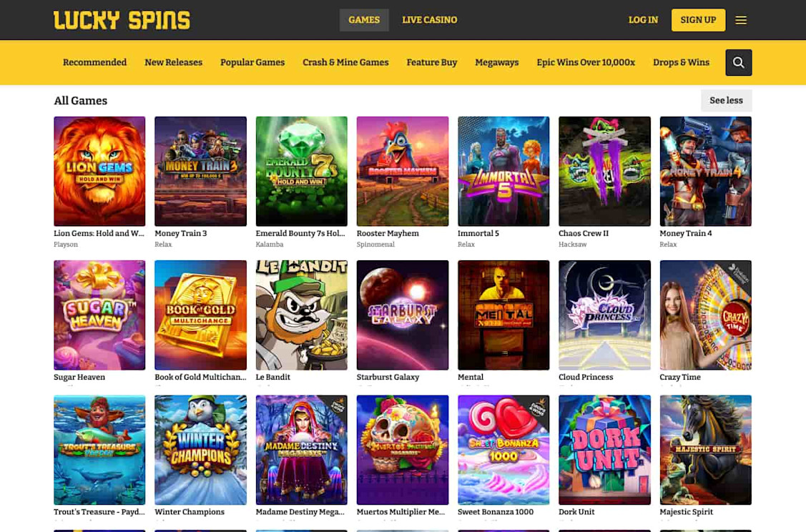Switch to the Live Casino tab
Image resolution: width=806 pixels, height=532 pixels.
pos(429,20)
